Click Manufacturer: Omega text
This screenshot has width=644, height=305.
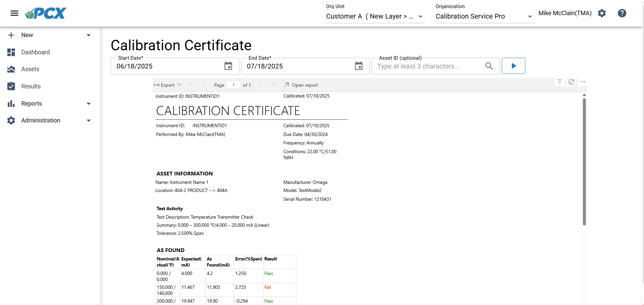(x=305, y=182)
